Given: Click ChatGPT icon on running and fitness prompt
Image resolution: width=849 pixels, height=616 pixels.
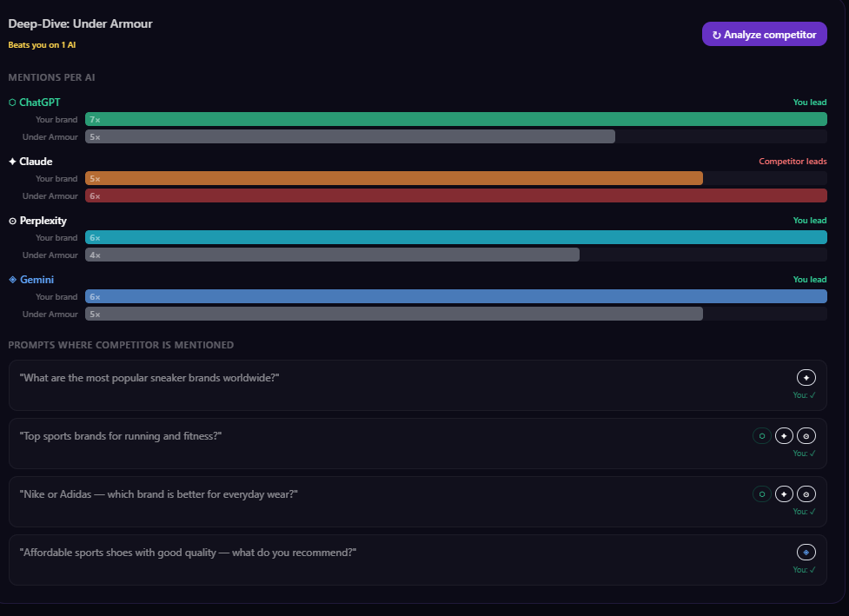Looking at the screenshot, I should point(761,436).
